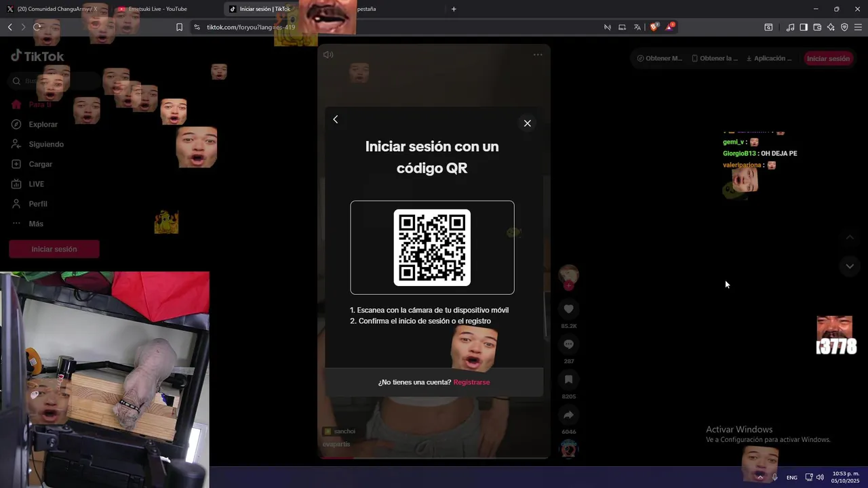Toggle video sound with speaker icon
The width and height of the screenshot is (868, 488).
point(328,54)
